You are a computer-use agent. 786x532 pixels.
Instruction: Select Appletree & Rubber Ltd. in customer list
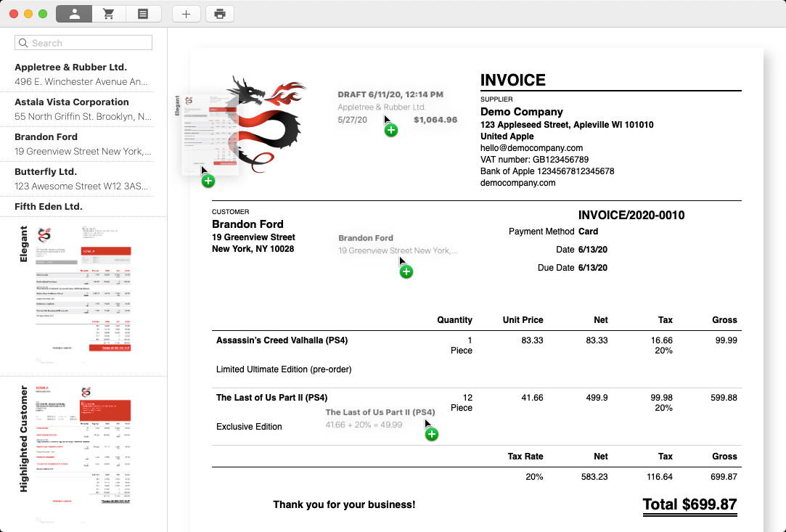83,74
